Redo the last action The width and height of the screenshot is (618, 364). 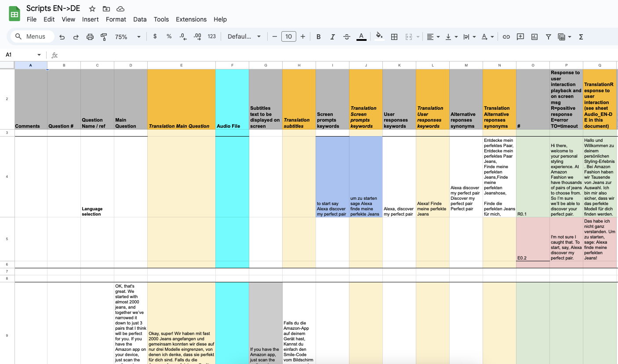76,37
